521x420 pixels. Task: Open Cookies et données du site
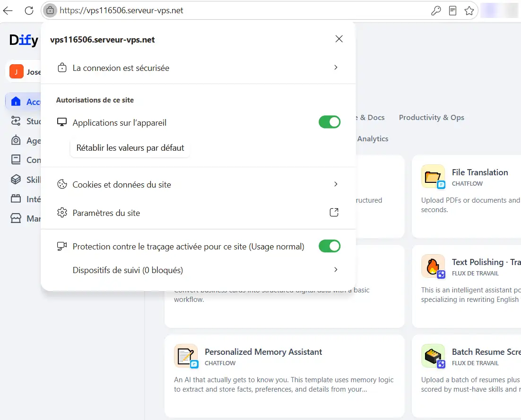click(198, 184)
